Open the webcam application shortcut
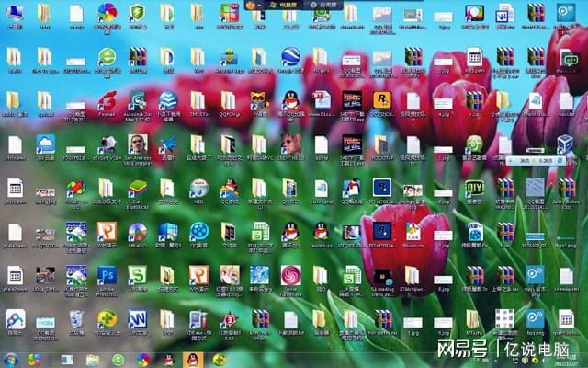588x368 pixels. pos(107,144)
